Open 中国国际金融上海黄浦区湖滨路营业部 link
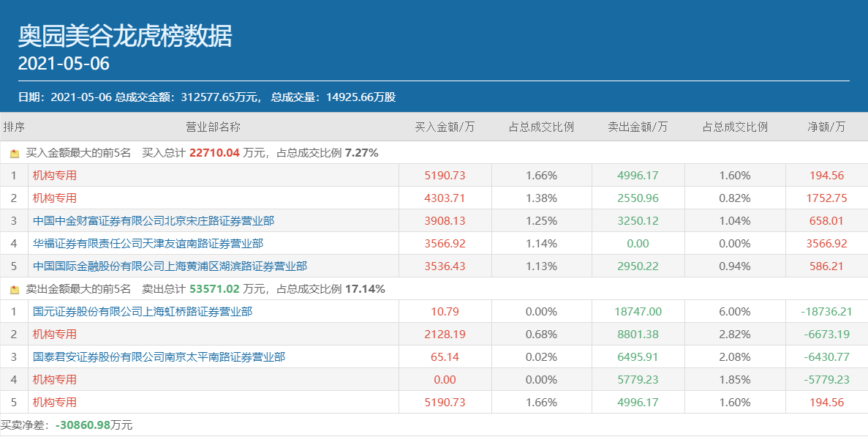This screenshot has width=868, height=437. pos(170,266)
